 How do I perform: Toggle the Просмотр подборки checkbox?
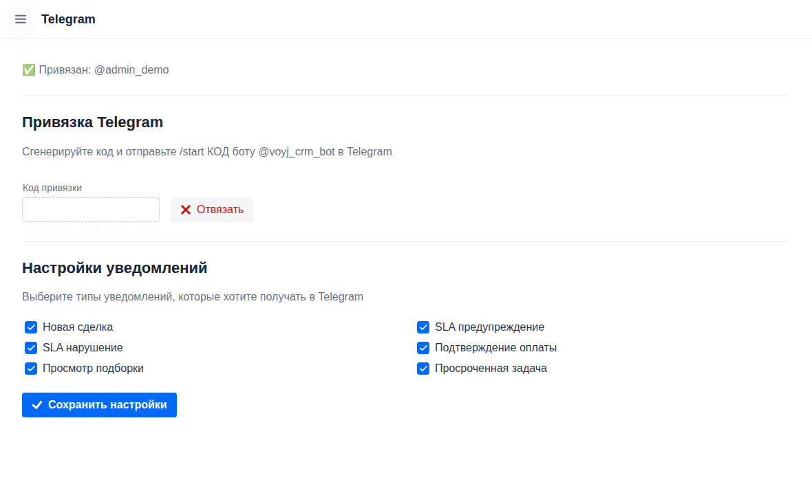click(30, 369)
